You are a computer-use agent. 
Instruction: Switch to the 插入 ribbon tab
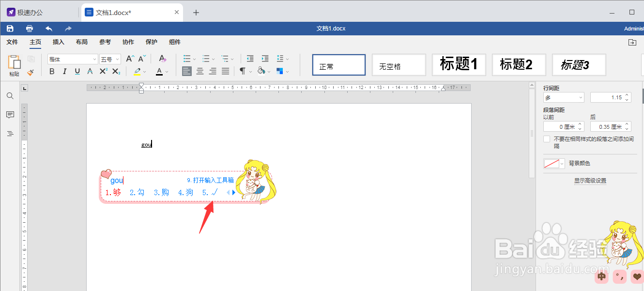[x=58, y=42]
